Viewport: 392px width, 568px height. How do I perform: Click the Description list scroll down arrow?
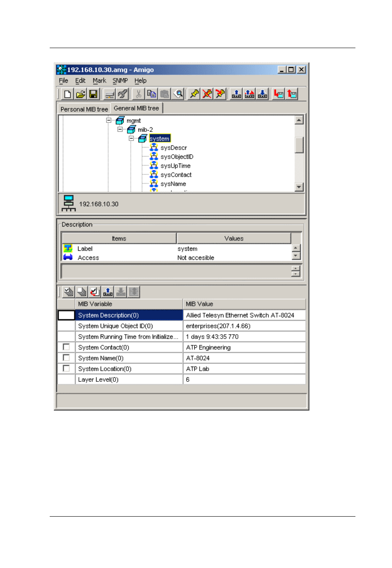296,256
